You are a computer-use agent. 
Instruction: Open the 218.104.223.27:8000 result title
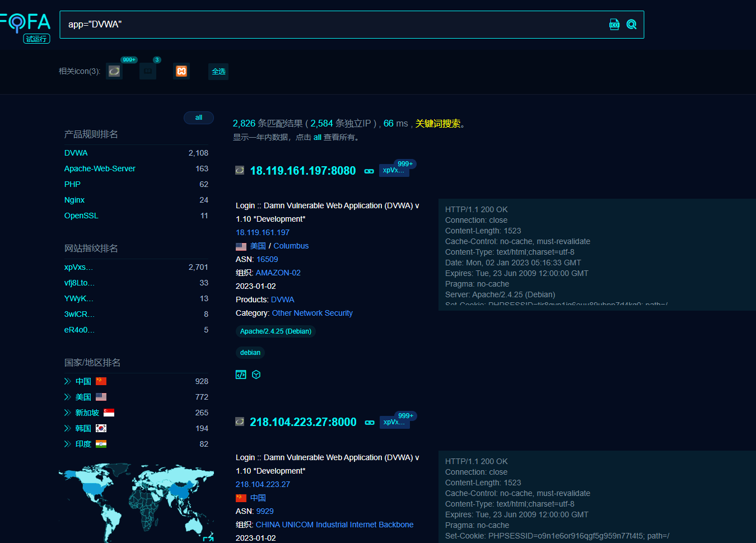point(303,422)
